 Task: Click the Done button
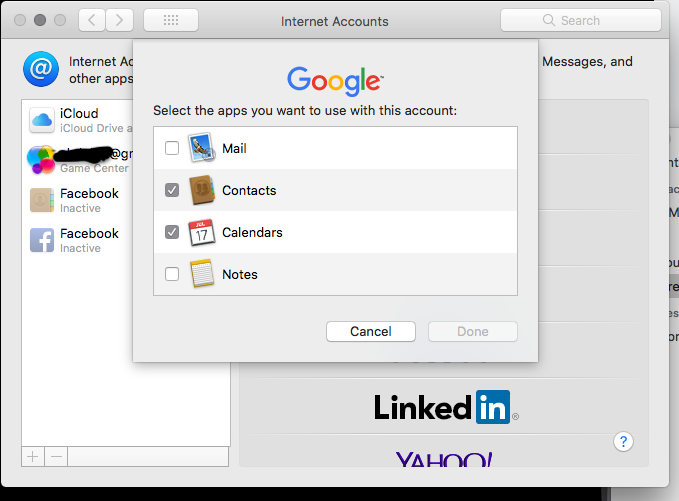click(472, 331)
